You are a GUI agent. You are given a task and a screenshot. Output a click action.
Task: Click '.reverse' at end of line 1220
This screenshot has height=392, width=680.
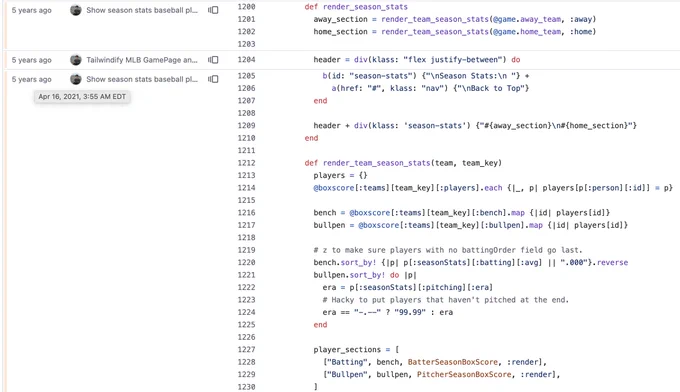click(x=610, y=263)
